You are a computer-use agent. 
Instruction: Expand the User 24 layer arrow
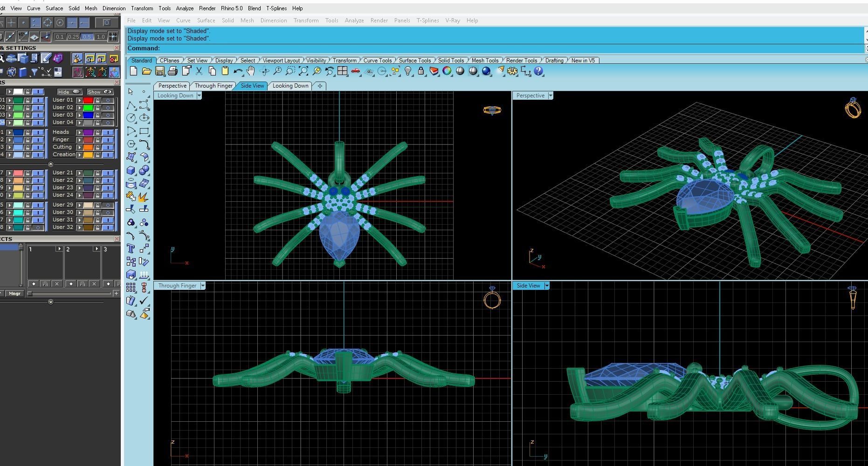pos(80,195)
